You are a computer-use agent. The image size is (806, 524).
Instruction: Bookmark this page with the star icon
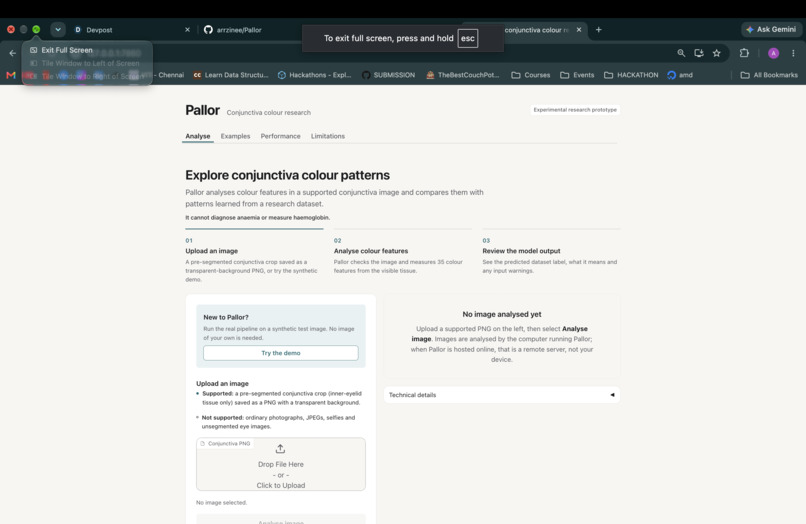coord(717,53)
